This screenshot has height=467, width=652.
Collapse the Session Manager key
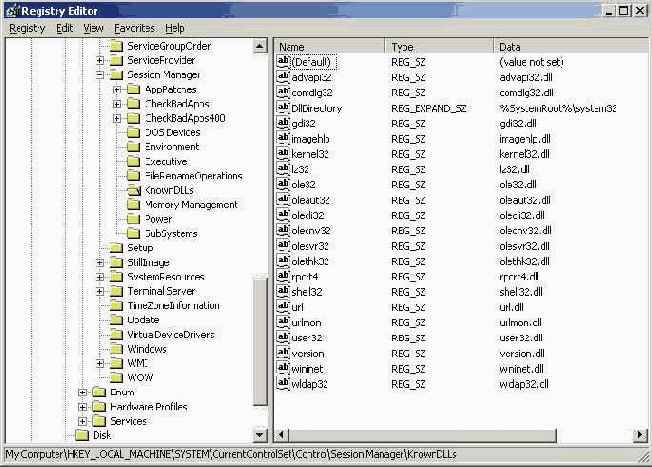tap(100, 75)
